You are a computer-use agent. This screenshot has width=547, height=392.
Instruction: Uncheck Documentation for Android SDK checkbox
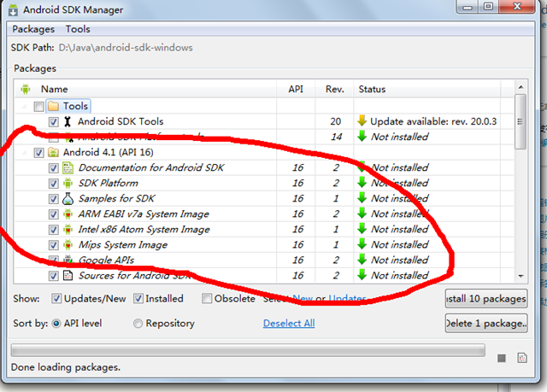(x=53, y=168)
